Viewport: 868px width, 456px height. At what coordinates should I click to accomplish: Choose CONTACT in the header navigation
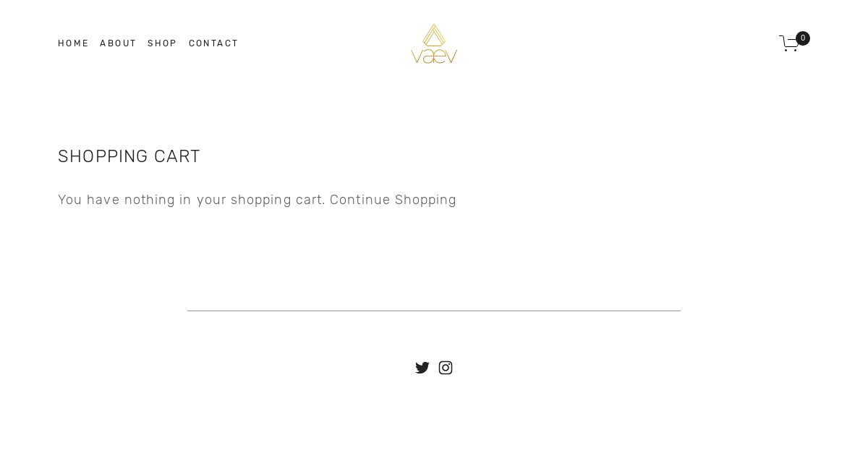point(213,43)
